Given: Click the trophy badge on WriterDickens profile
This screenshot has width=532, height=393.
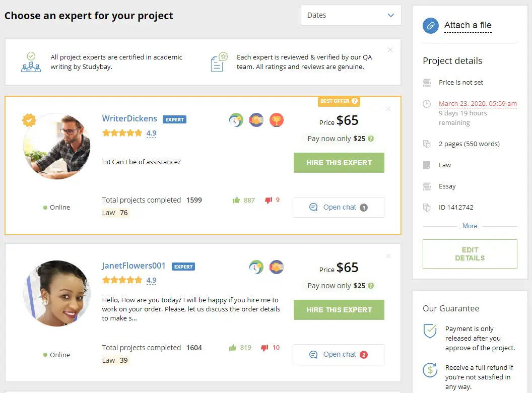Looking at the screenshot, I should tap(277, 120).
